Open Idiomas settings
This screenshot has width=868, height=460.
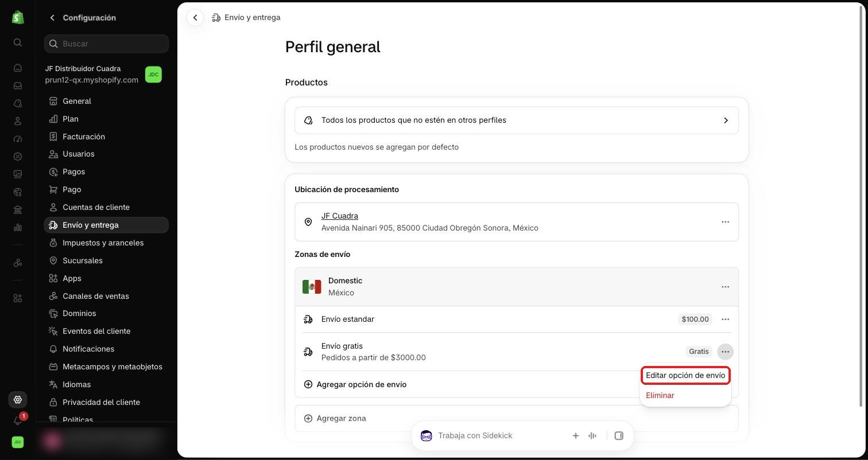(x=106, y=384)
